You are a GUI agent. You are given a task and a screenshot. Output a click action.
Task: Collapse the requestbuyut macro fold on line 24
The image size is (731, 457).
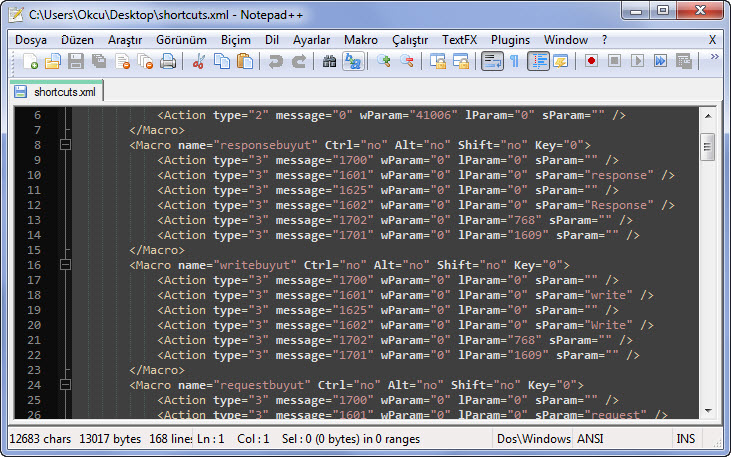pos(66,385)
